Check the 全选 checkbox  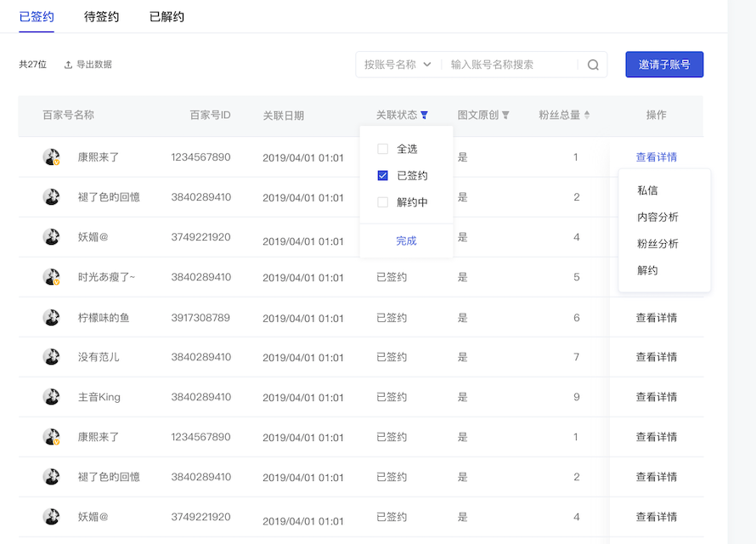tap(383, 149)
